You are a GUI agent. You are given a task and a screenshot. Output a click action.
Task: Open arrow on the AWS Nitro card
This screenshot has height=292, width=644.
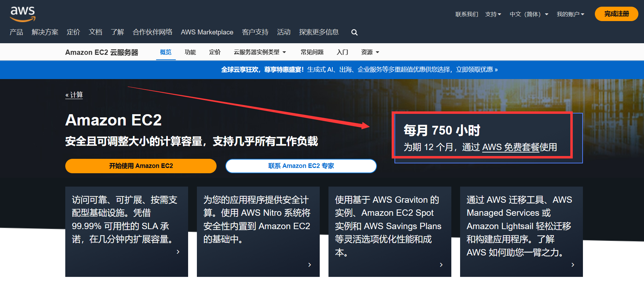[x=310, y=265]
